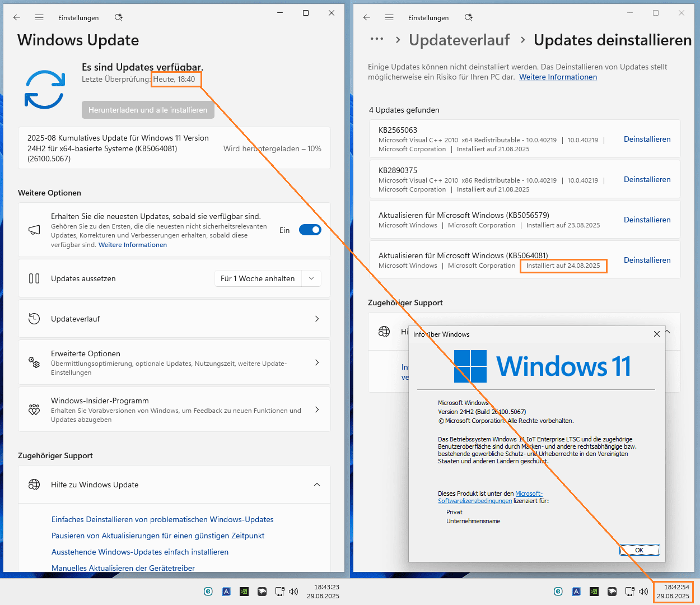
Task: Click the '...' breadcrumb in uninstall window
Action: (x=377, y=39)
